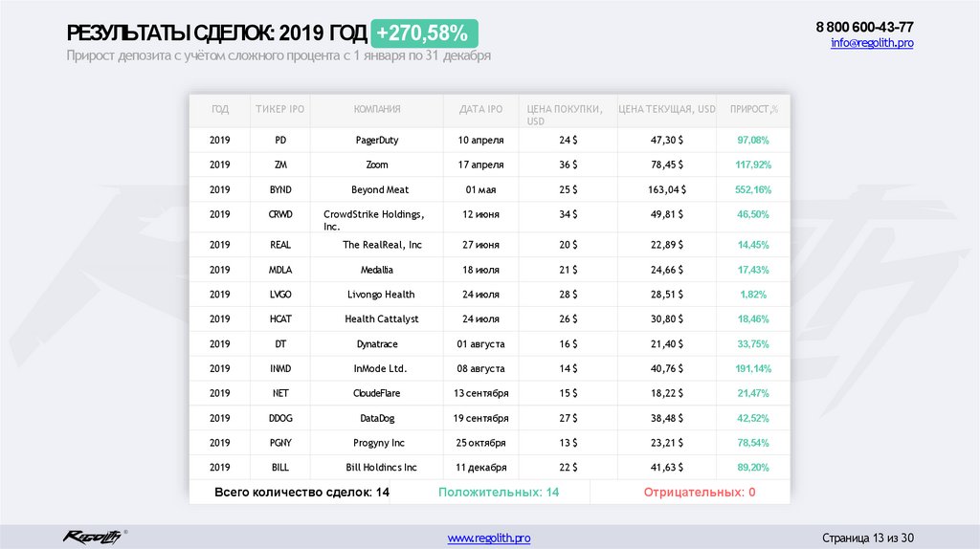Click the ZM ticker cell
The image size is (980, 549).
279,165
